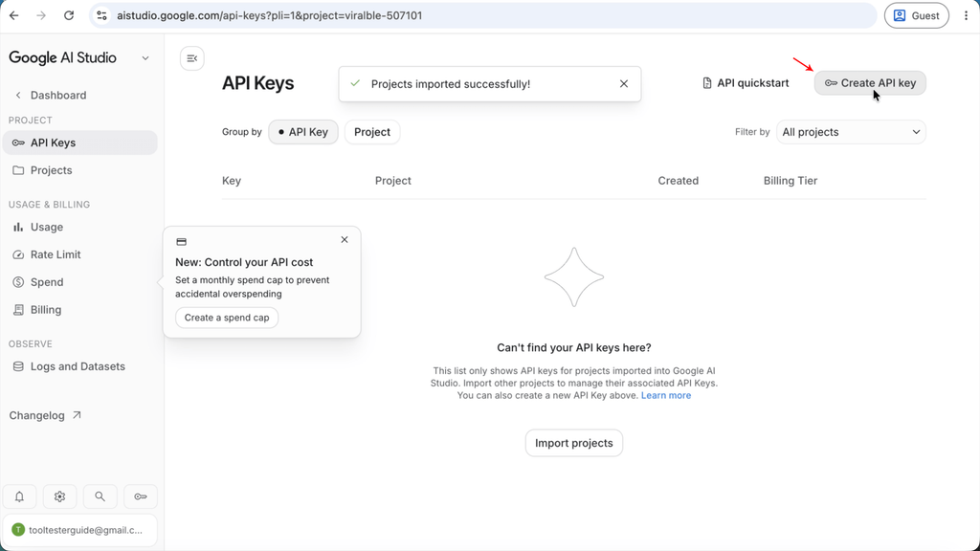Screen dimensions: 980x551
Task: Open Logs and Datasets
Action: coord(80,366)
